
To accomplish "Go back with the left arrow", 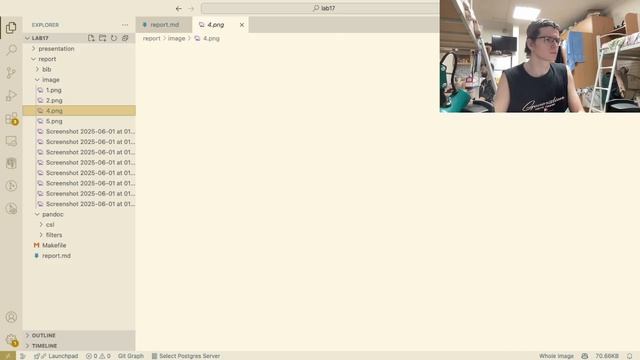I will pos(179,8).
